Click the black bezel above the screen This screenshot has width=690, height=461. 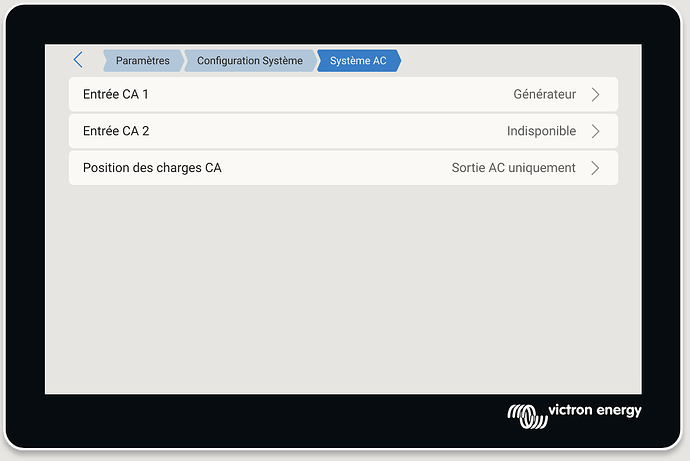(x=343, y=25)
